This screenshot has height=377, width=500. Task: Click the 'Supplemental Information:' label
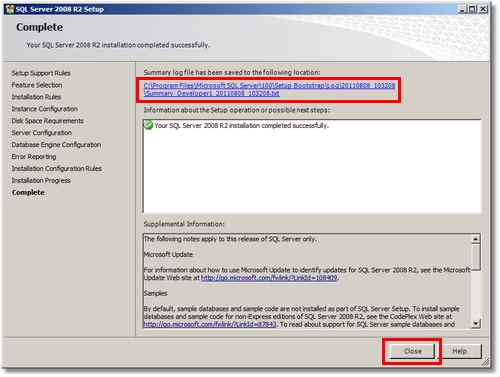point(184,224)
